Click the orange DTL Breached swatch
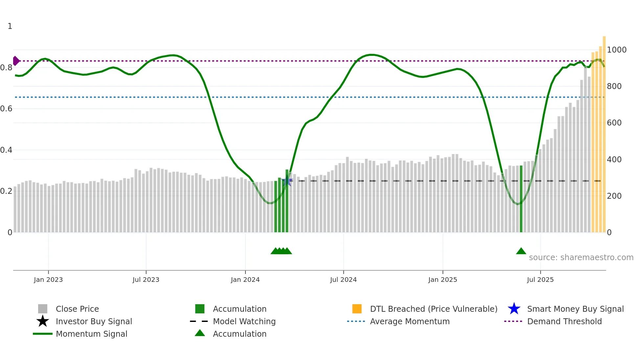This screenshot has height=362, width=644. [x=357, y=309]
